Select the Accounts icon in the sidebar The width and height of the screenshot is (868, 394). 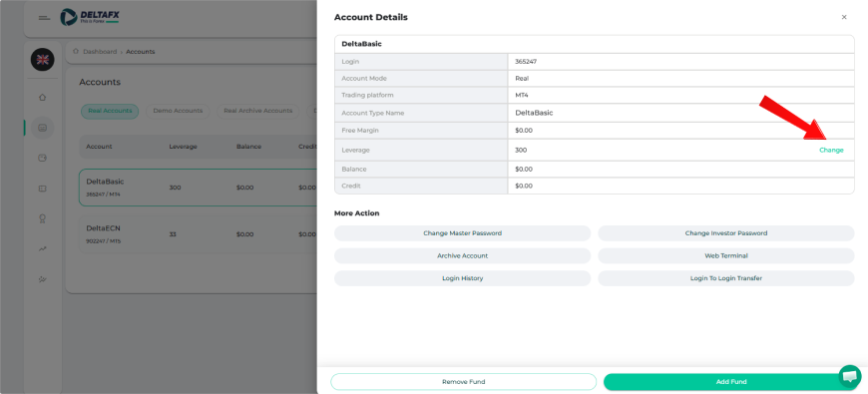(43, 128)
